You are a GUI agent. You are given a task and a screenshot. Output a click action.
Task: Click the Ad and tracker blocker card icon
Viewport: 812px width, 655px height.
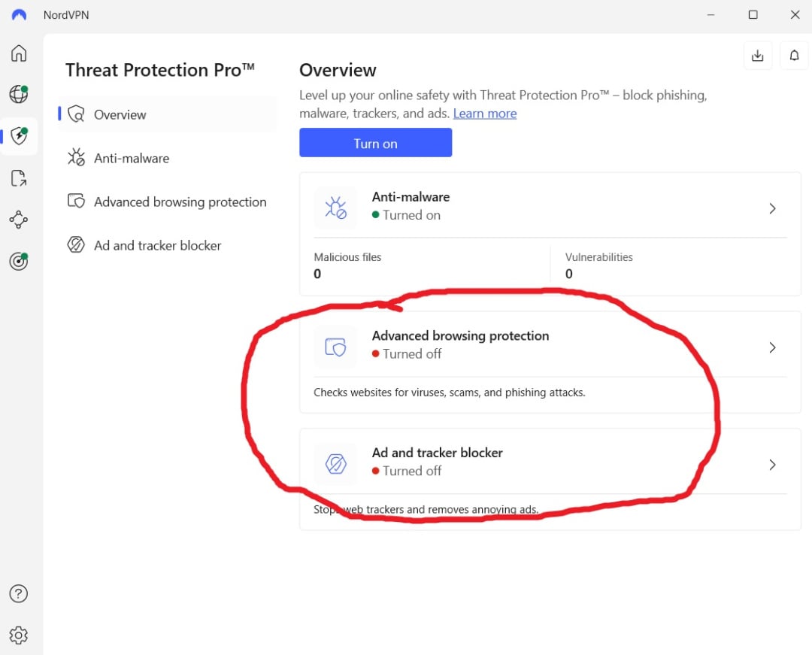[x=335, y=464]
